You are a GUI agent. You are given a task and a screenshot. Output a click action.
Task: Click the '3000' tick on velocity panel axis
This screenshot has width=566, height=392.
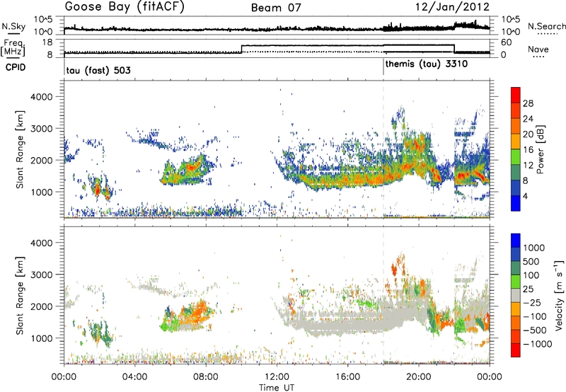point(42,275)
